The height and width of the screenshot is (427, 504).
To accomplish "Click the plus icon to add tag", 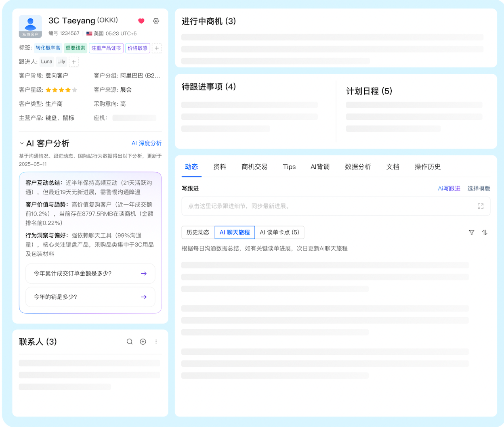I will point(157,48).
